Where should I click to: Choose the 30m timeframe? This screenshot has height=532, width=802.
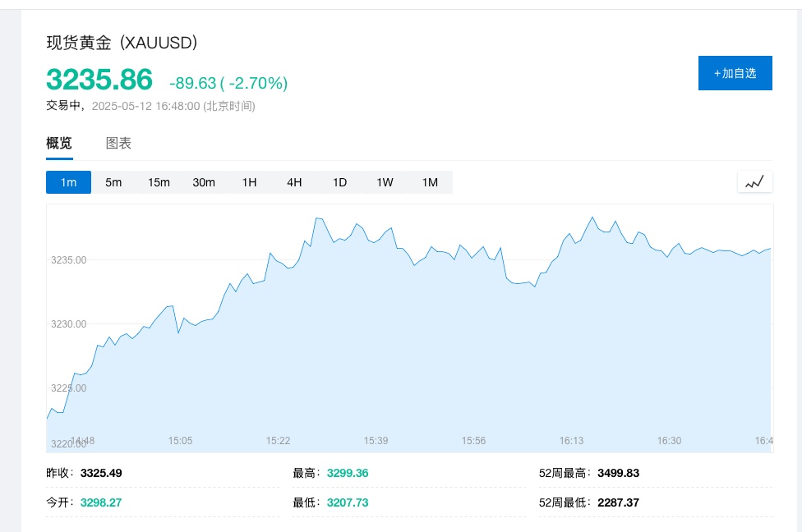[204, 182]
